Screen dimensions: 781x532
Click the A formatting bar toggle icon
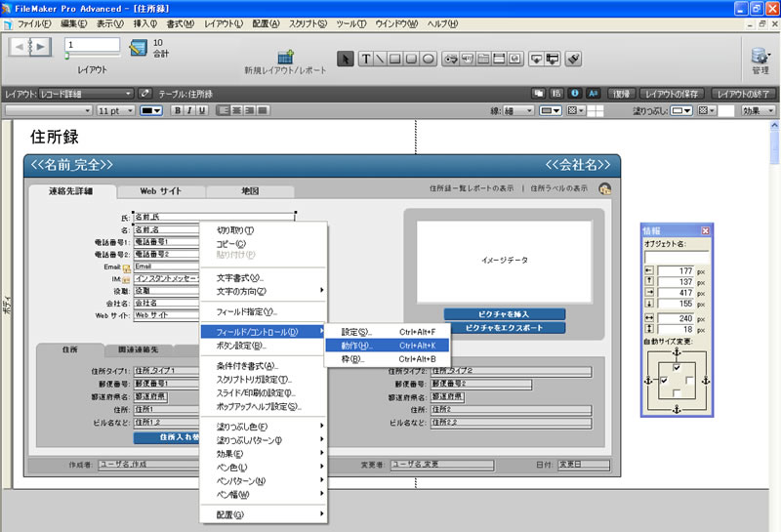tap(593, 93)
